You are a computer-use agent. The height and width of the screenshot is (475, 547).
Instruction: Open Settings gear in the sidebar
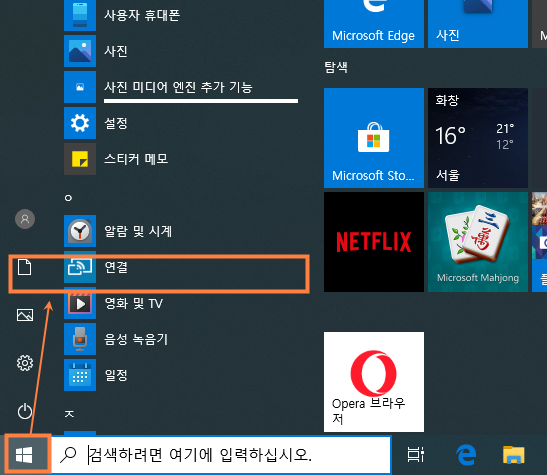25,363
